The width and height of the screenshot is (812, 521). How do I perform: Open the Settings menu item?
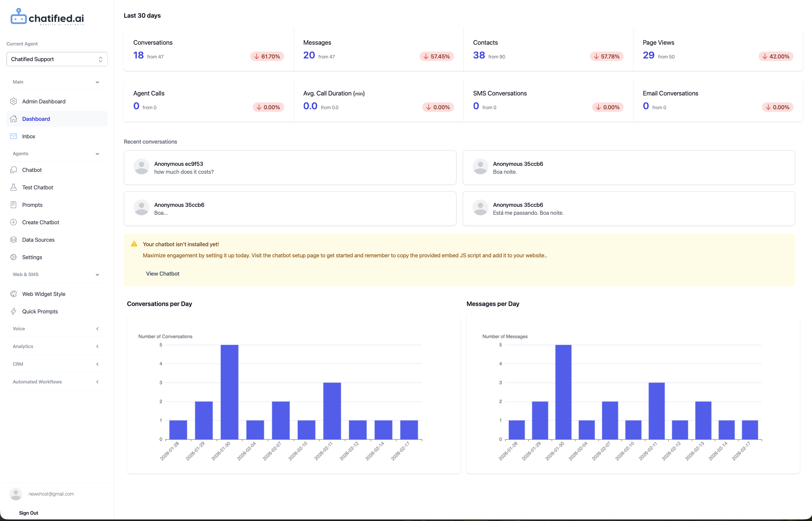[32, 257]
